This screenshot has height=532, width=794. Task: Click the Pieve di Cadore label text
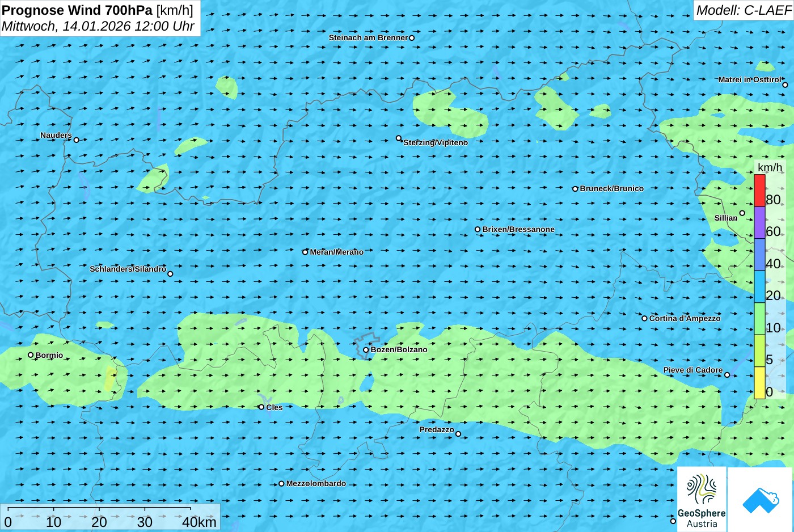click(693, 370)
